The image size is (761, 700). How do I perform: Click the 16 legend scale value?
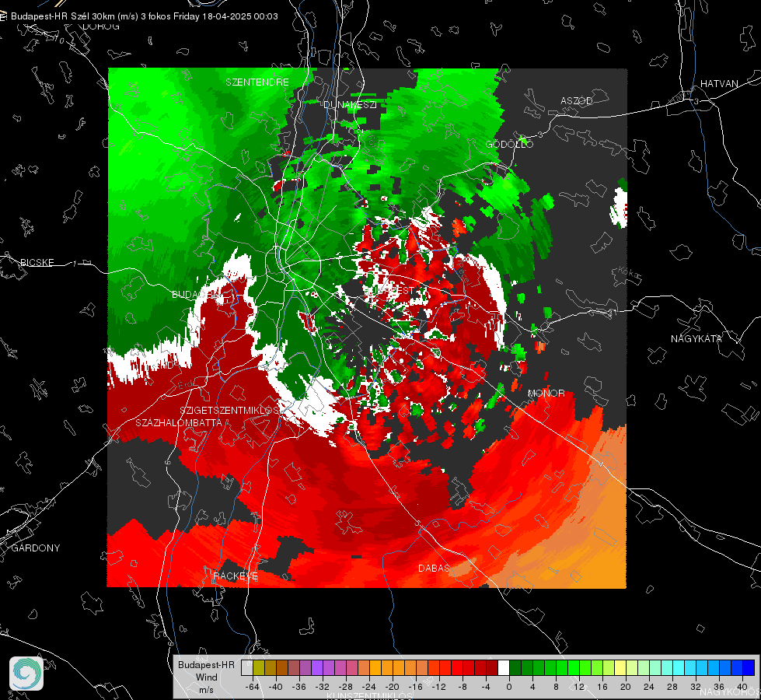coord(602,687)
